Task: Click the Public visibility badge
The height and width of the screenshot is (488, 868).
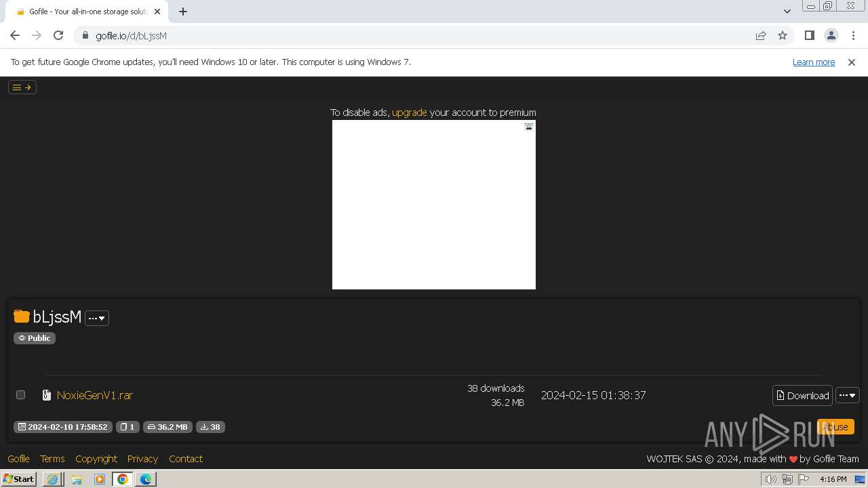Action: click(x=35, y=338)
